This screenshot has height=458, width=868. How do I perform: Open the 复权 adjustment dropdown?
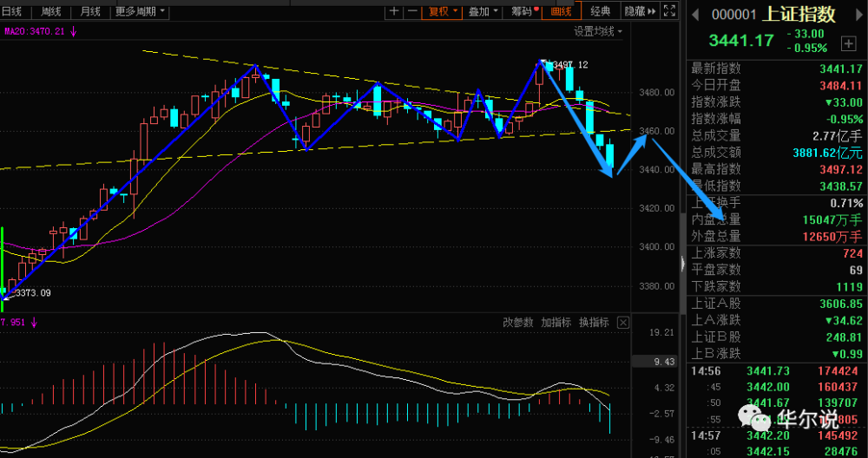(x=443, y=10)
